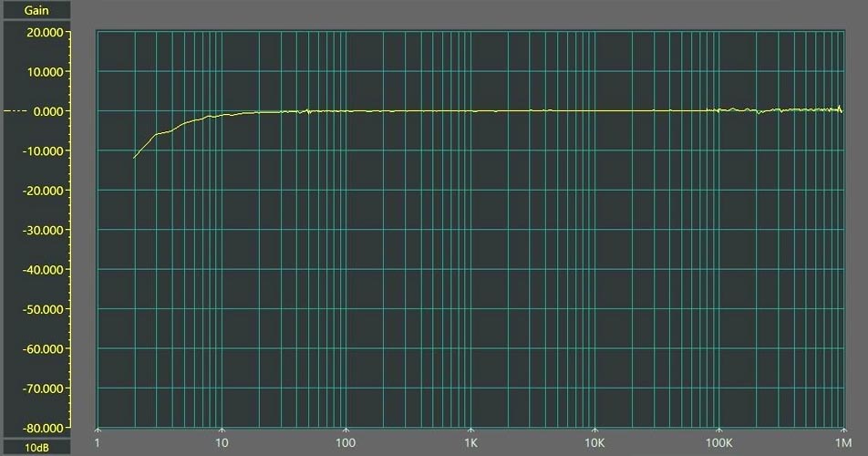This screenshot has width=868, height=456.
Task: Click the 10K frequency axis label
Action: point(594,444)
